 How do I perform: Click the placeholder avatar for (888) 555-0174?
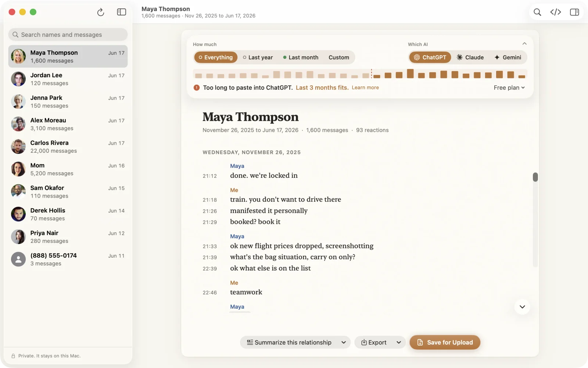[18, 259]
